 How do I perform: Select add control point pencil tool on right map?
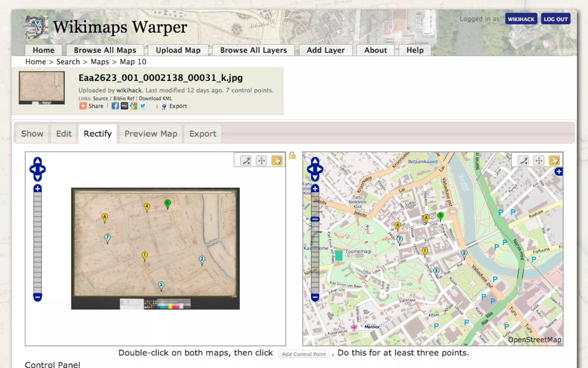pyautogui.click(x=523, y=160)
